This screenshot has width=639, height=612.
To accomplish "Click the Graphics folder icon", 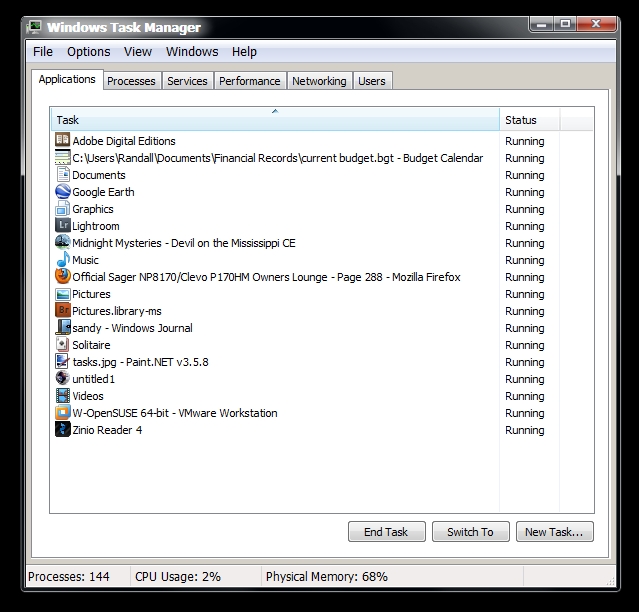I will pos(62,208).
